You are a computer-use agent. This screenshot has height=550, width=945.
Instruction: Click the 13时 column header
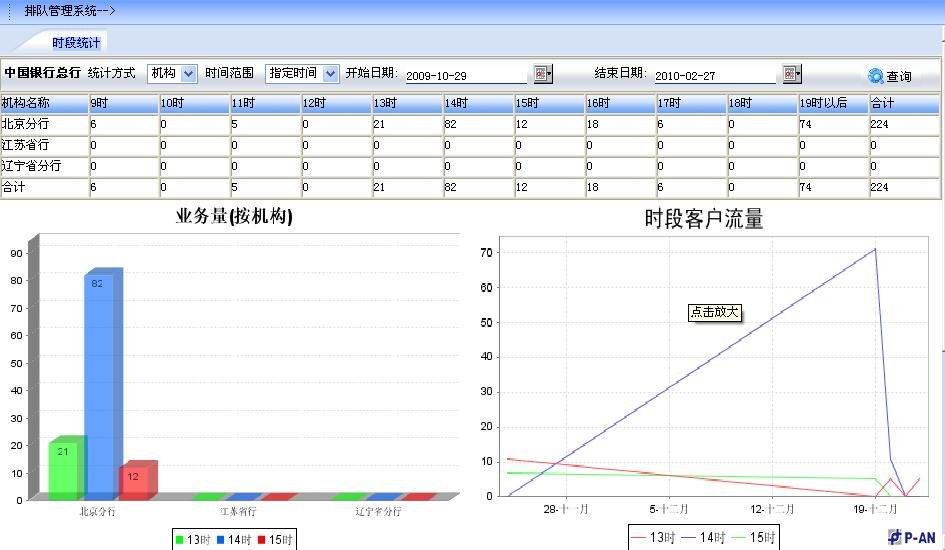pyautogui.click(x=408, y=103)
